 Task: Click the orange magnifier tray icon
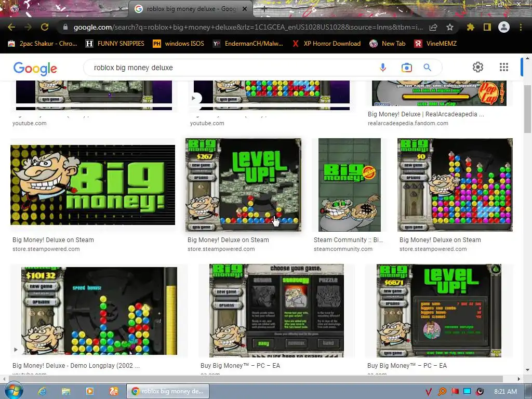(442, 392)
